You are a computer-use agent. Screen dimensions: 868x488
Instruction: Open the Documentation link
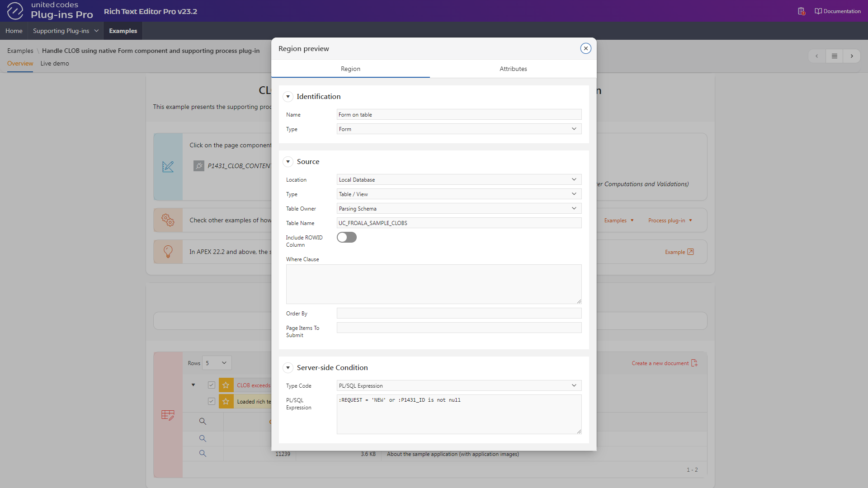pos(838,11)
